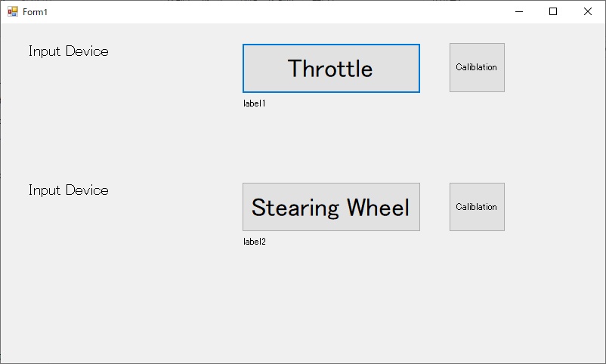This screenshot has width=606, height=364.
Task: Click Calibration button beside Stearing Wheel
Action: [477, 207]
